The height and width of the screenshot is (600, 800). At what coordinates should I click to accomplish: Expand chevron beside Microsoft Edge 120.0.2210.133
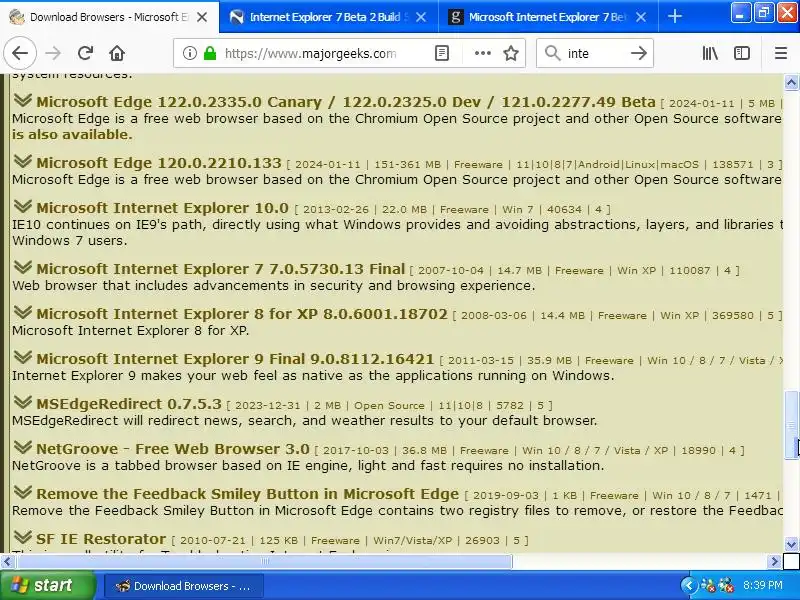(x=22, y=161)
